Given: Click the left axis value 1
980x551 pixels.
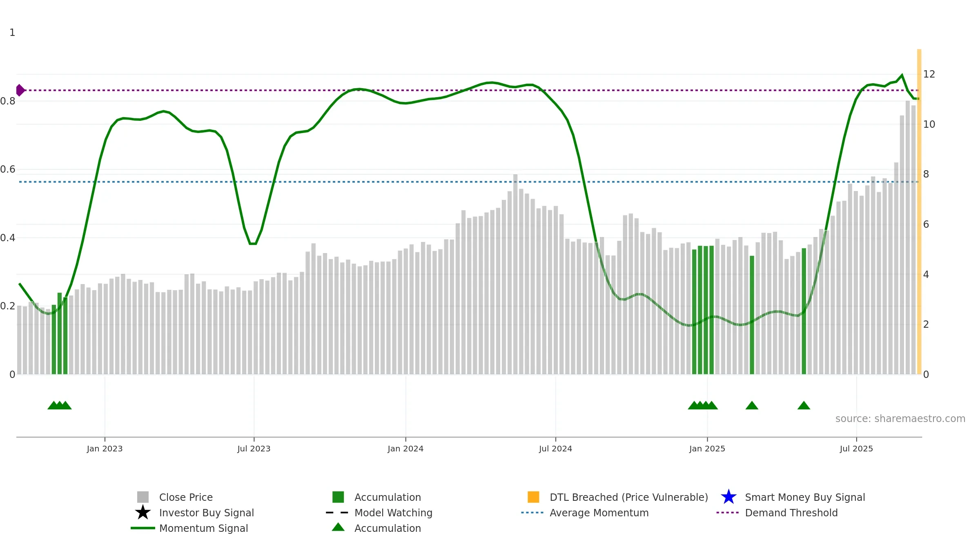Looking at the screenshot, I should pos(12,33).
